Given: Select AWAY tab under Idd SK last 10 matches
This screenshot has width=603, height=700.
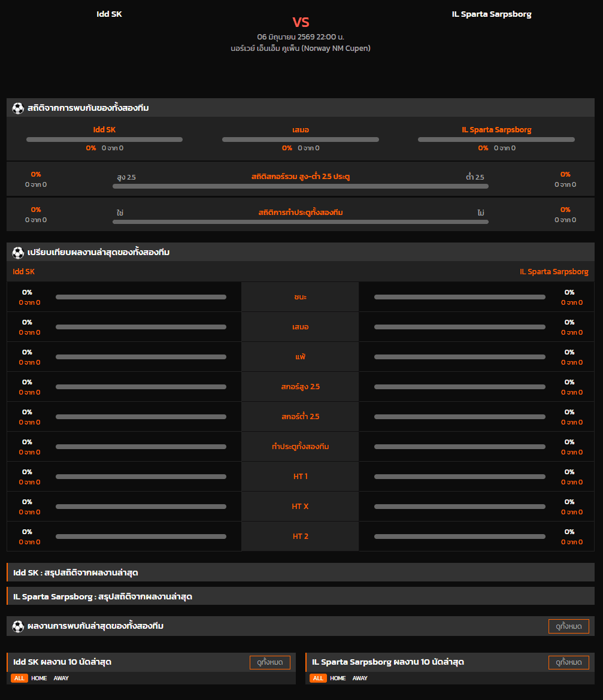Looking at the screenshot, I should pyautogui.click(x=61, y=678).
